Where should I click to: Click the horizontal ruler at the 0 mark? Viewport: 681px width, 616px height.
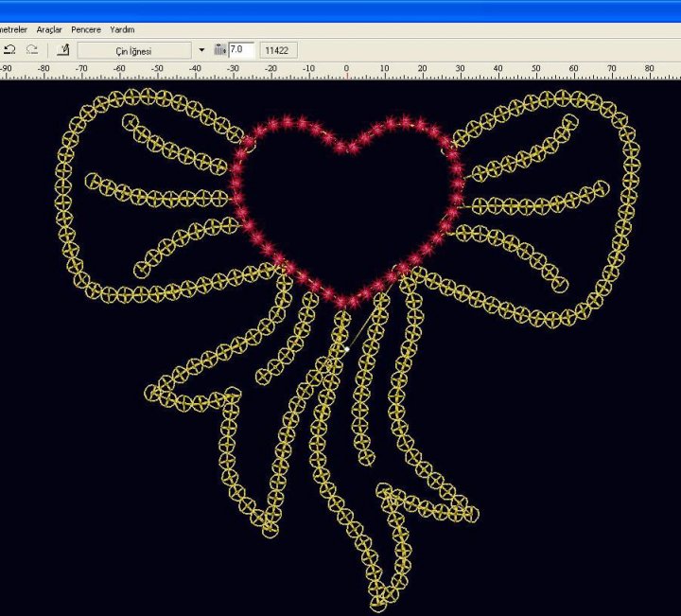(346, 72)
